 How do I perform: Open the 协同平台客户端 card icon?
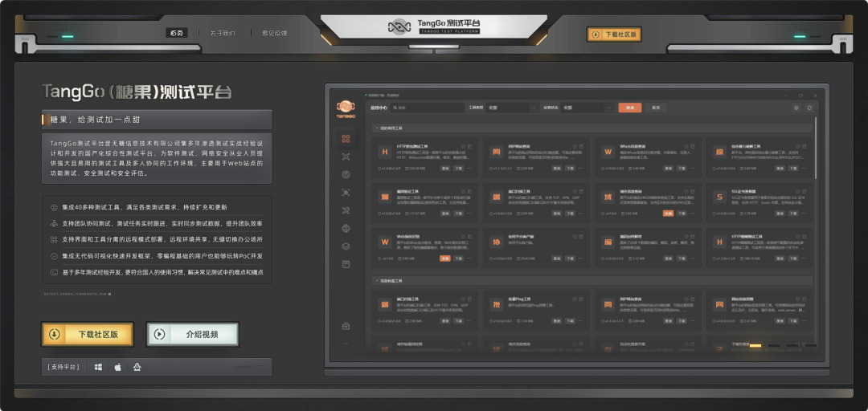coord(496,242)
